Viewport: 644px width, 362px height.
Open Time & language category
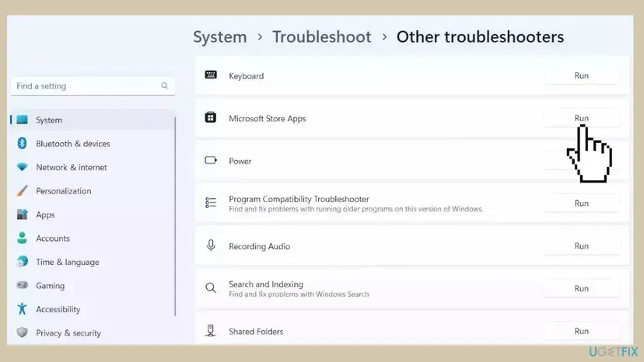pyautogui.click(x=93, y=262)
